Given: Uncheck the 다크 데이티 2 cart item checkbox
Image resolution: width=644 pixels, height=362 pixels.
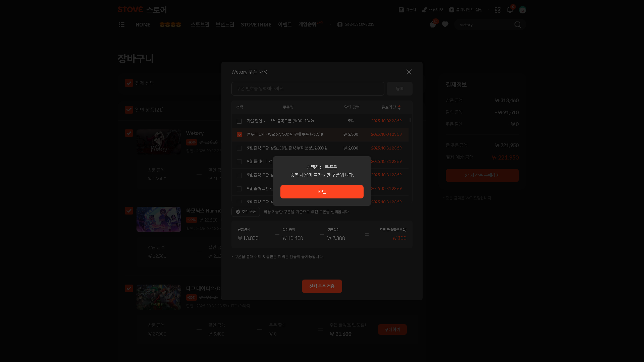Looking at the screenshot, I should pyautogui.click(x=129, y=289).
